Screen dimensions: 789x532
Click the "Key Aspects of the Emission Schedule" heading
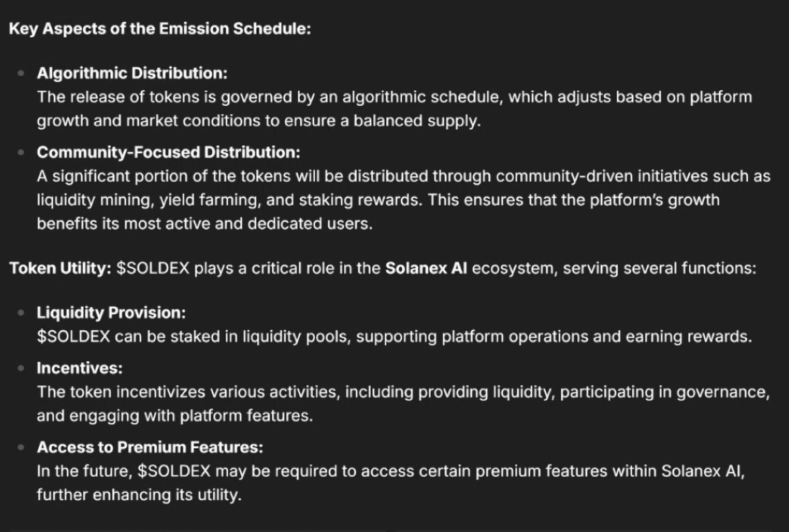point(159,29)
